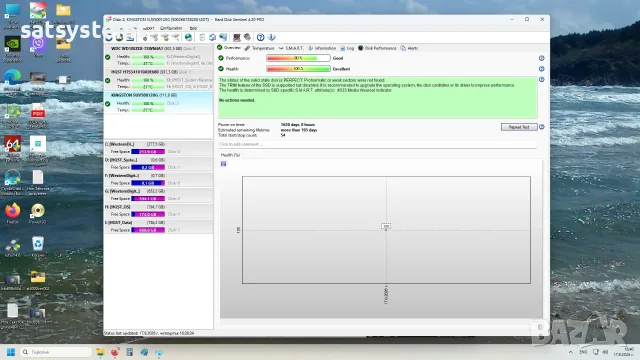Click the taskbar search box
This screenshot has width=640, height=360.
coord(56,352)
